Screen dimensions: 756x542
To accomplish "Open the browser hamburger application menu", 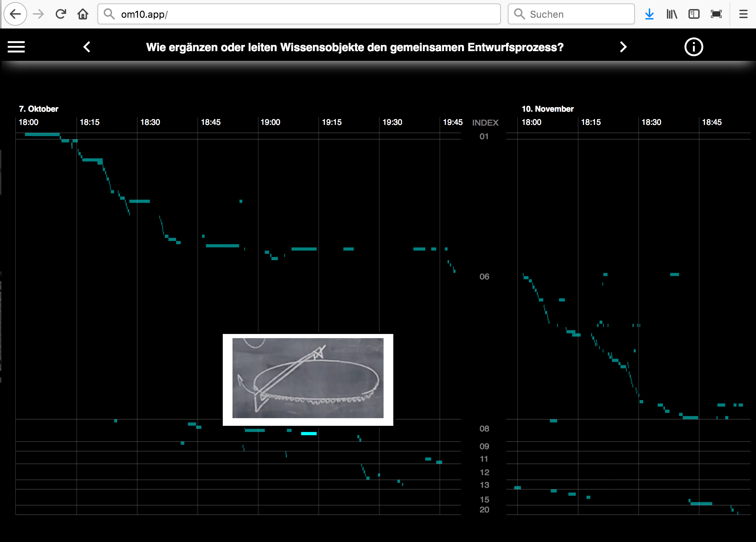I will click(743, 14).
